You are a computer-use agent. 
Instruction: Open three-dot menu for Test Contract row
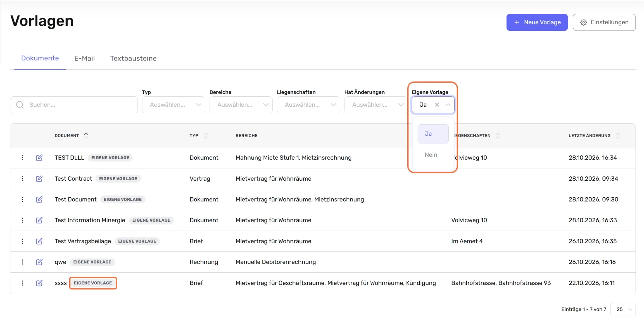[x=22, y=179]
